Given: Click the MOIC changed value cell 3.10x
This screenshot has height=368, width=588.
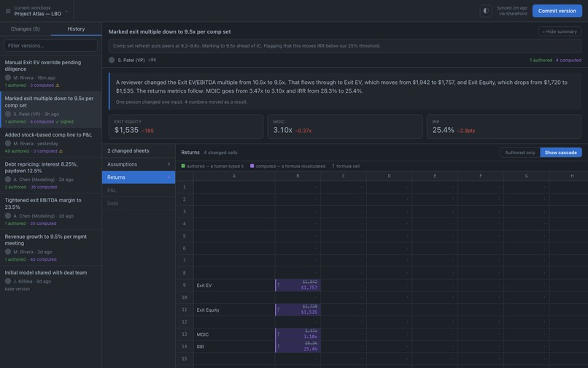Looking at the screenshot, I should [x=298, y=334].
